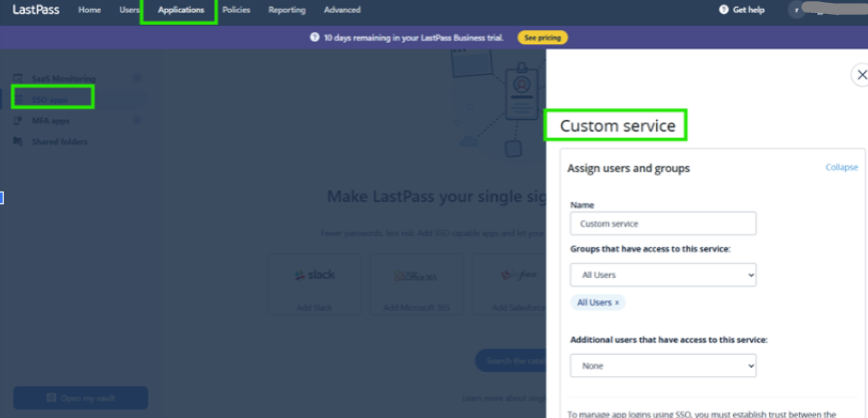Image resolution: width=868 pixels, height=418 pixels.
Task: Click the Shared folders sidebar icon
Action: (x=18, y=142)
